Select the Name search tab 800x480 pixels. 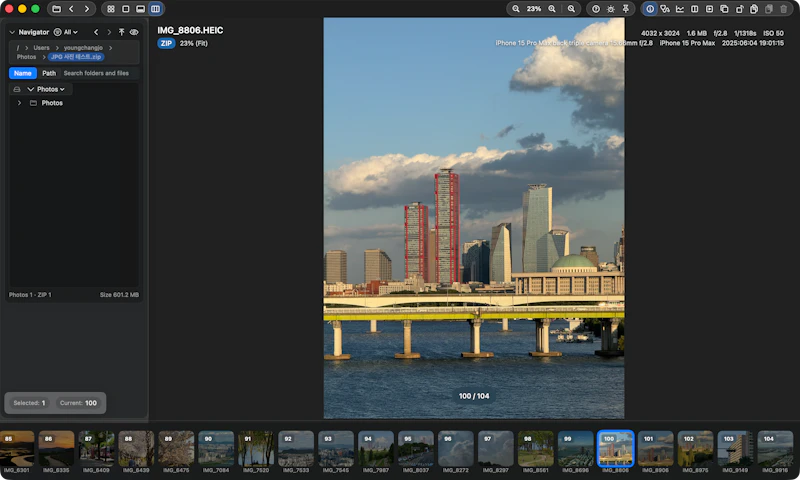tap(22, 73)
